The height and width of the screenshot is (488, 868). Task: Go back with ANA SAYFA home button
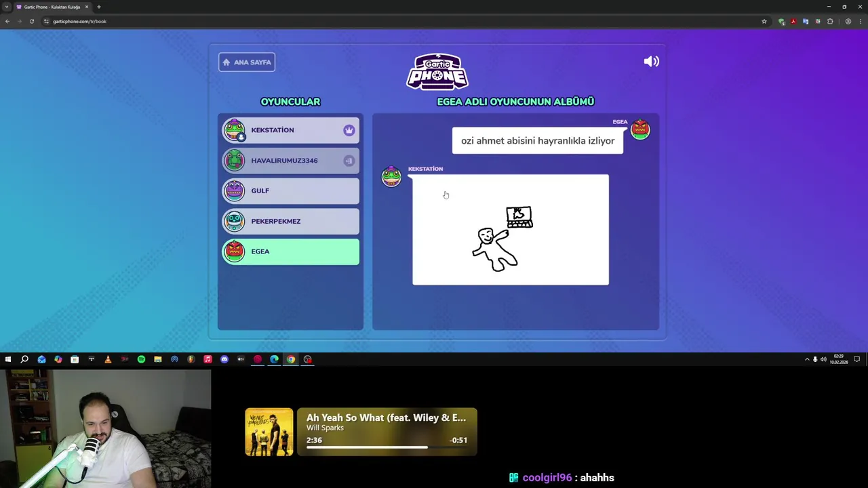[x=247, y=62]
